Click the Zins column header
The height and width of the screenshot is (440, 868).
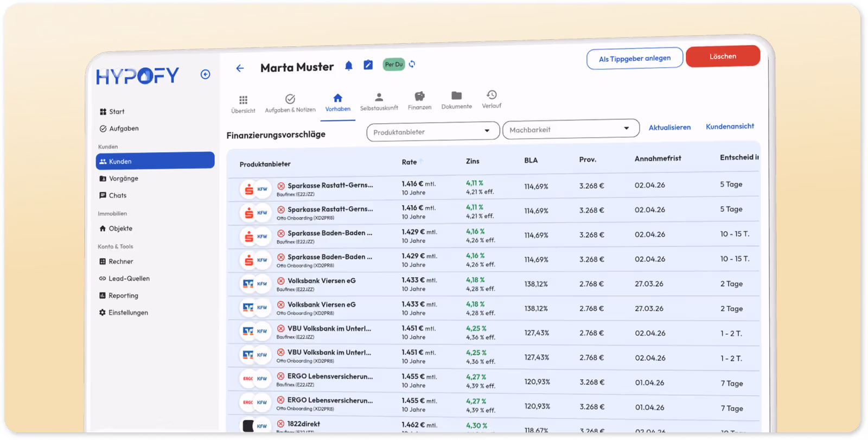(x=473, y=161)
